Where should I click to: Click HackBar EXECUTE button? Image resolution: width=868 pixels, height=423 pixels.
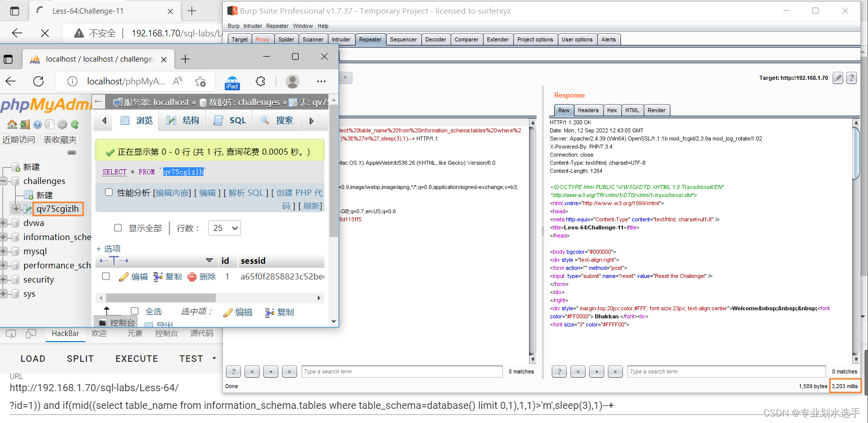pyautogui.click(x=136, y=358)
